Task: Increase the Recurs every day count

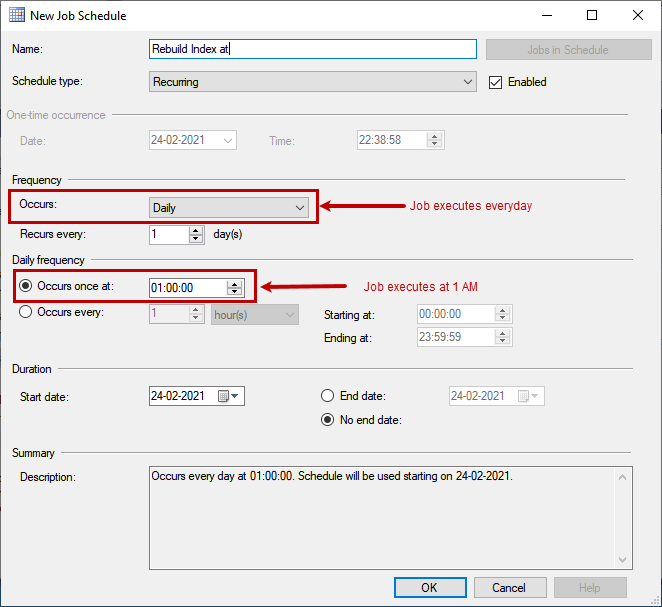Action: (196, 230)
